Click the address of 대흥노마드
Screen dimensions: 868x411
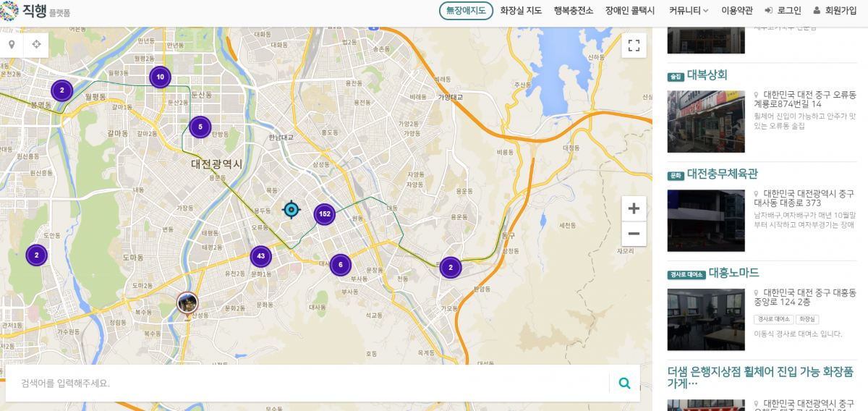click(x=804, y=297)
